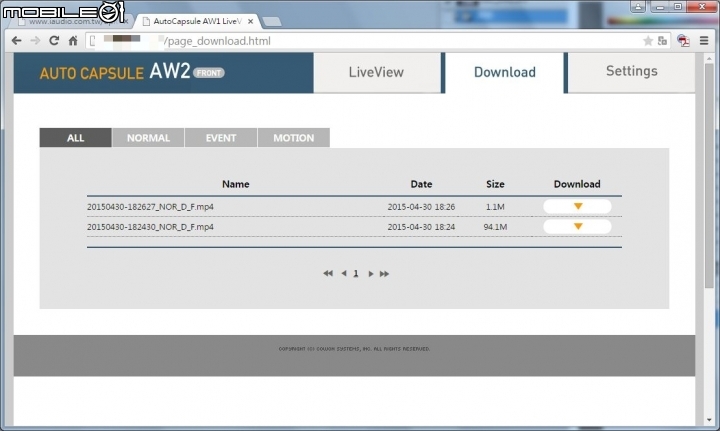Download 20150430-182627_NOR_D_F.mp4 via its arrow button
This screenshot has height=431, width=720.
coord(577,207)
